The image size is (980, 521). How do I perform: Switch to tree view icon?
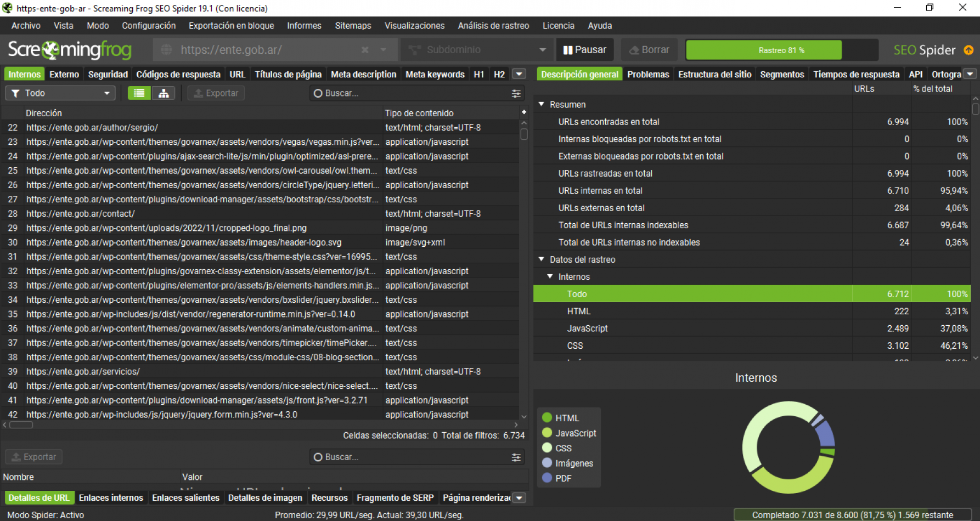point(164,93)
